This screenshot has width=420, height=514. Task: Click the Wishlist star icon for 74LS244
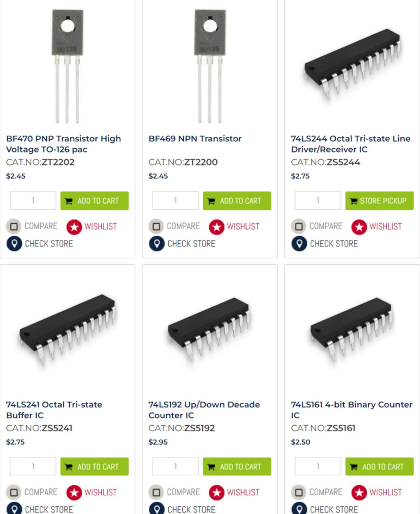click(359, 227)
